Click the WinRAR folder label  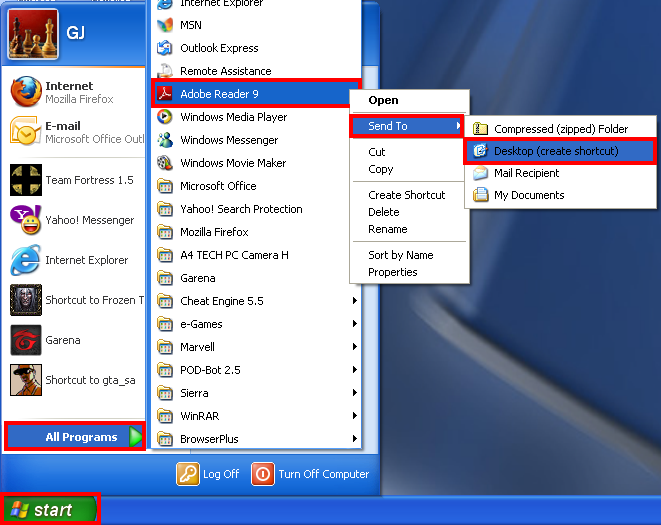click(199, 416)
